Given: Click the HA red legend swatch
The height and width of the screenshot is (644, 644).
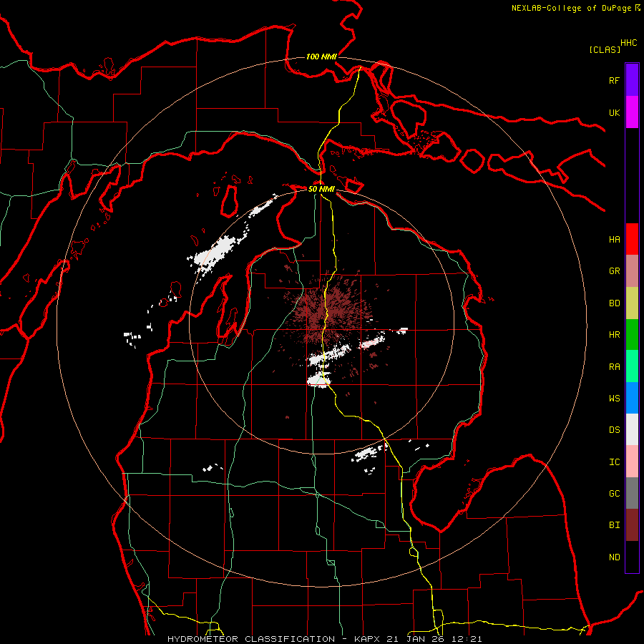Looking at the screenshot, I should click(632, 239).
